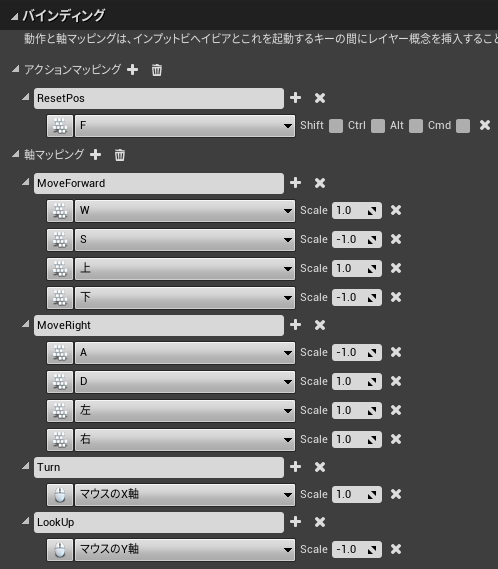Add a key binding to MoveForward
Image resolution: width=498 pixels, height=569 pixels.
295,183
